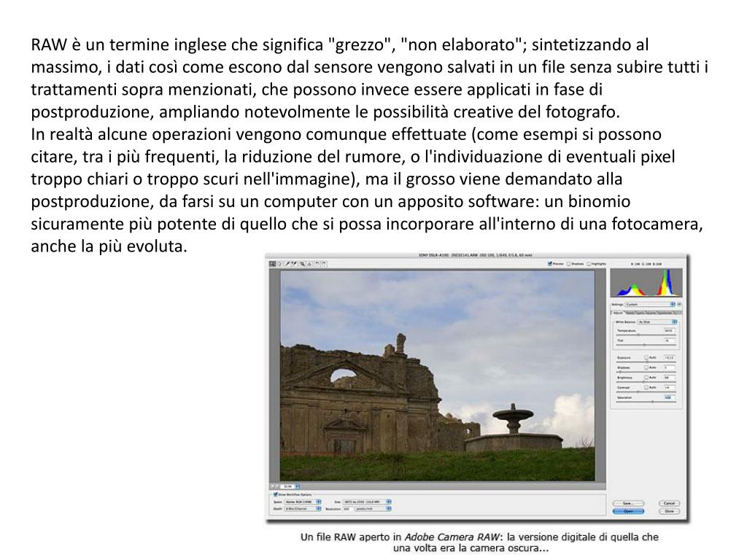Pick the White Balance eyedropper tool
The height and width of the screenshot is (560, 747).
click(287, 263)
